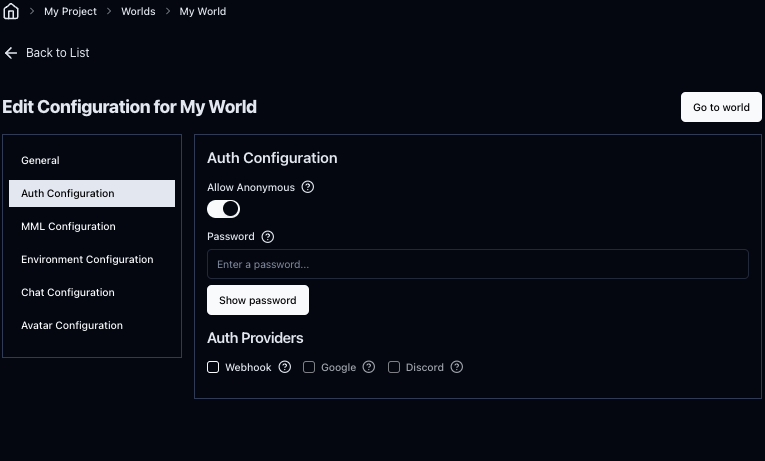Check the Google auth provider checkbox
Viewport: 765px width, 461px height.
coord(309,367)
